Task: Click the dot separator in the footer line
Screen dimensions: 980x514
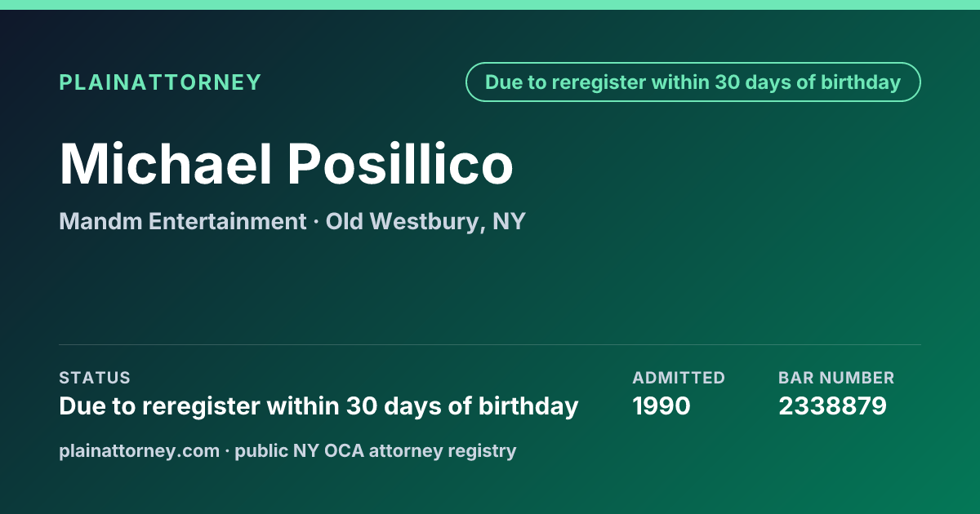Action: pyautogui.click(x=227, y=450)
